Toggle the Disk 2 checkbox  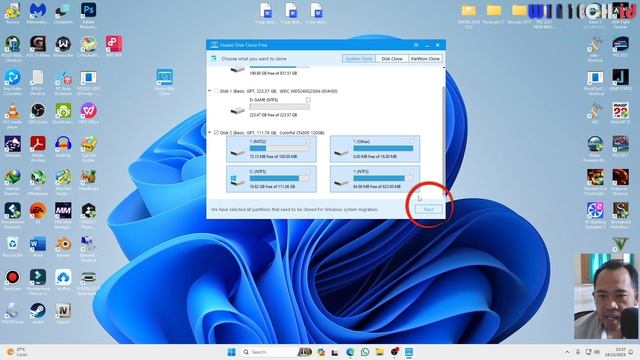pos(216,133)
